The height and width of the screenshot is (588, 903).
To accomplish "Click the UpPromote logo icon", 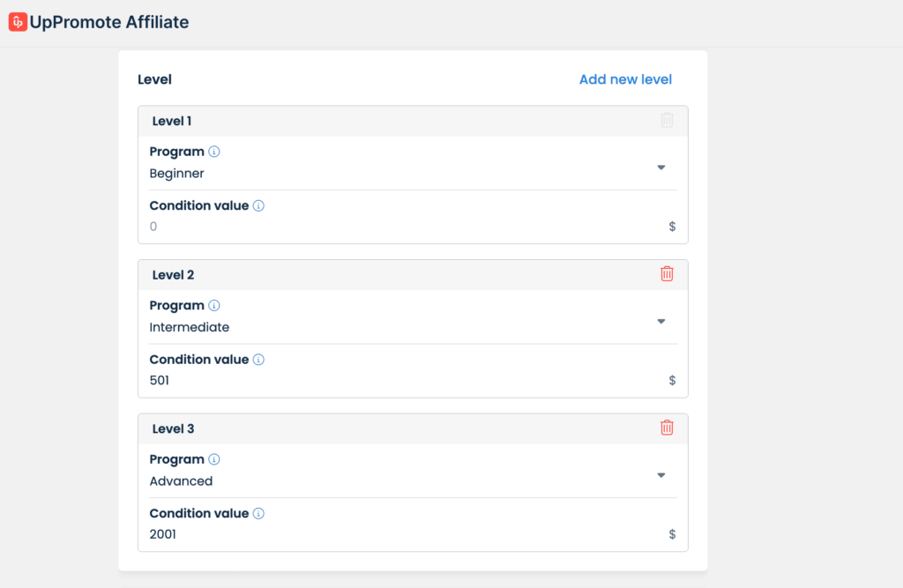I will point(18,22).
